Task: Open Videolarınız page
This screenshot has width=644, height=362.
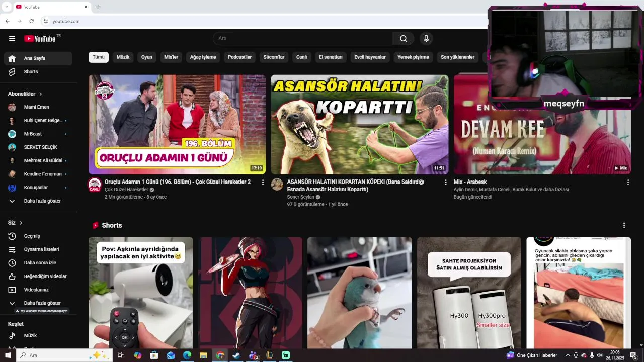Action: pos(38,290)
